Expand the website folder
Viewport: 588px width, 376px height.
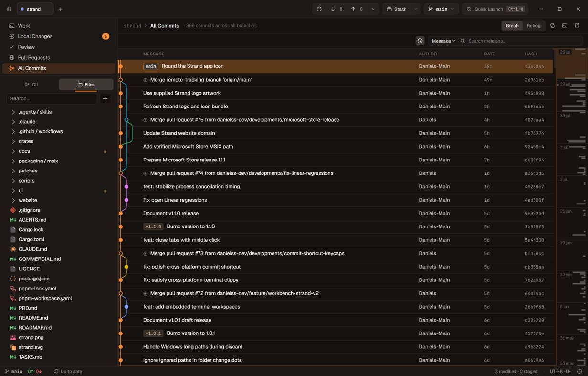tap(28, 200)
